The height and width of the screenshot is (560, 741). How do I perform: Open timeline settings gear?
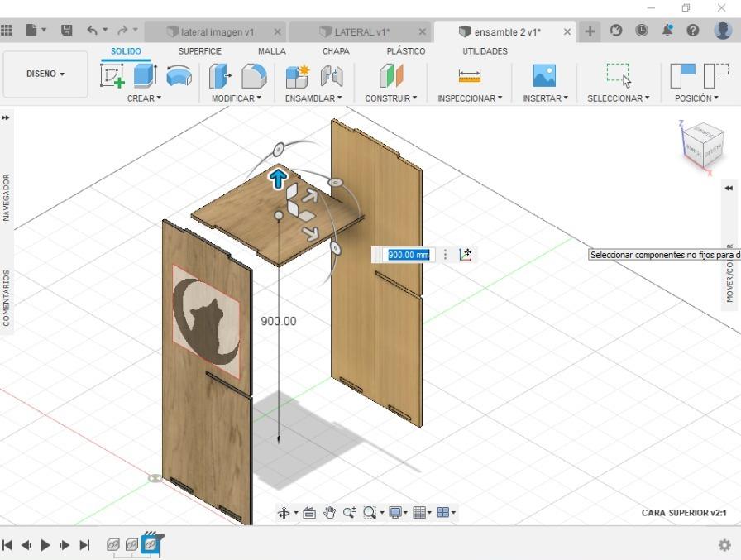coord(724,545)
